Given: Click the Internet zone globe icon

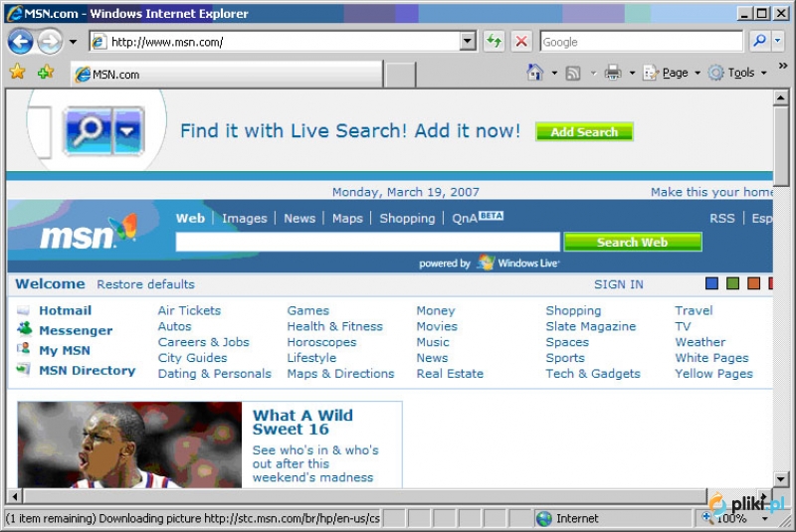Looking at the screenshot, I should 544,518.
